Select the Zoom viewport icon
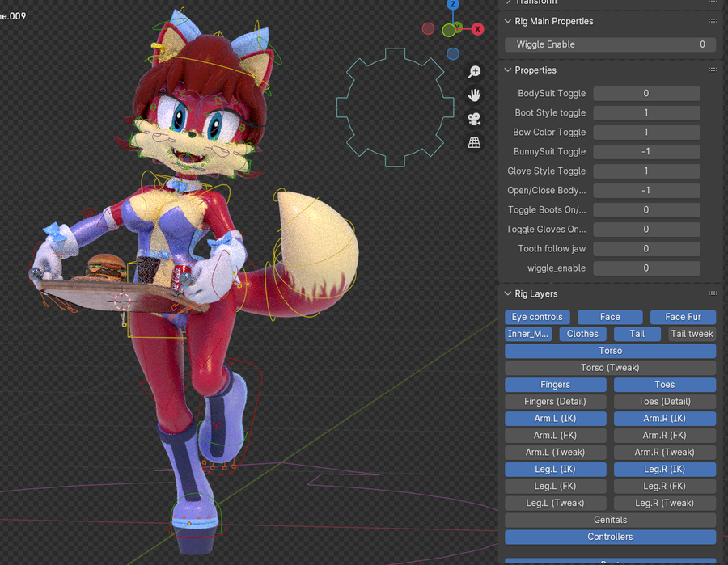 pyautogui.click(x=474, y=71)
